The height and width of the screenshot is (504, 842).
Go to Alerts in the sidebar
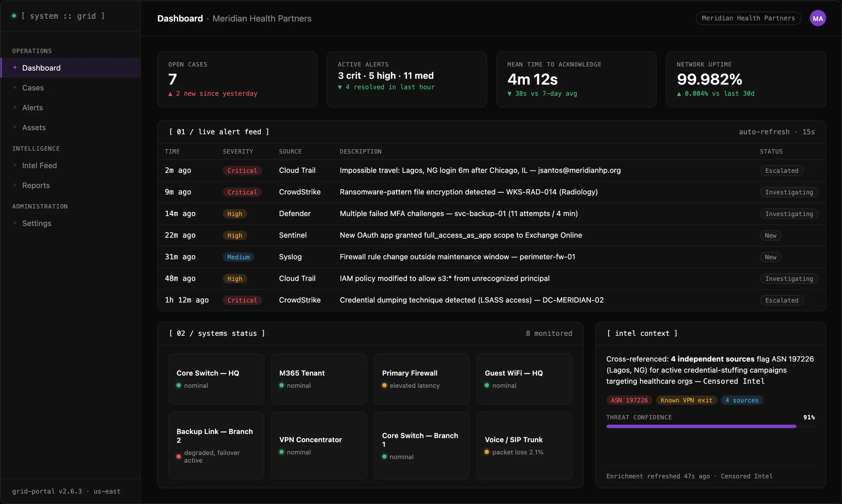(70, 107)
